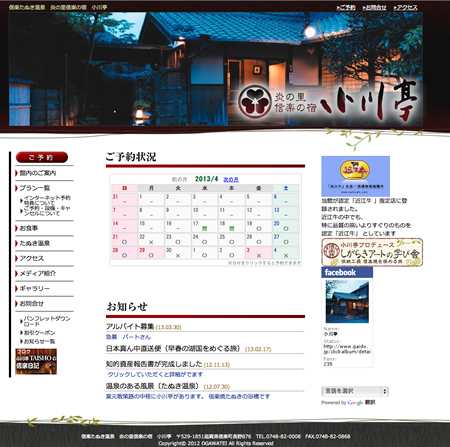
Task: Select the お食事 sidebar item
Action: 29,228
